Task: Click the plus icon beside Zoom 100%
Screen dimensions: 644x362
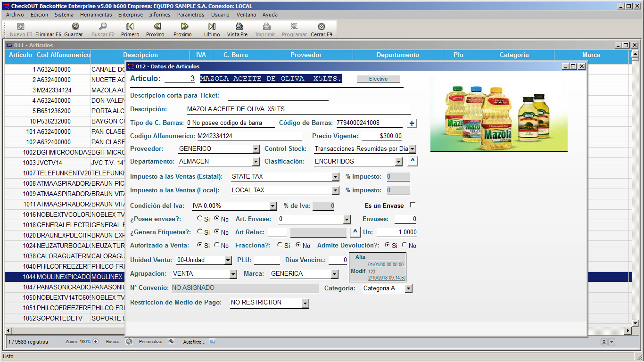Action: coord(95,341)
